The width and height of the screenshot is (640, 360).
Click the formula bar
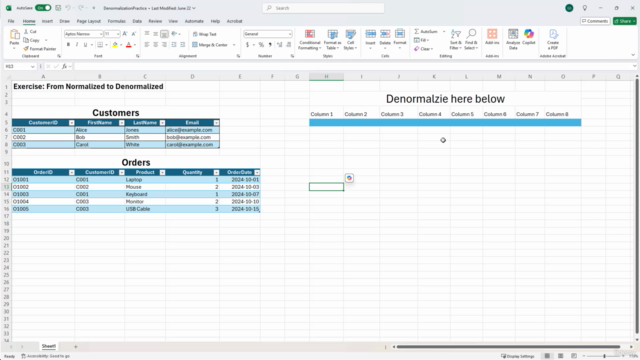pyautogui.click(x=353, y=66)
